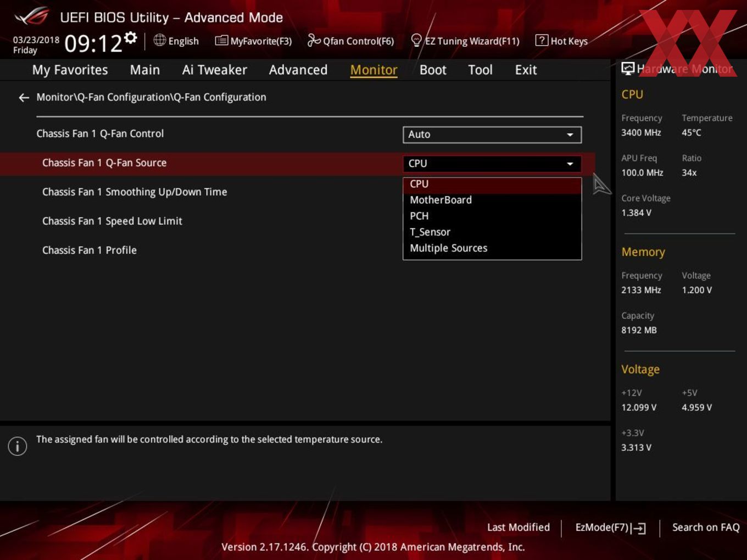The width and height of the screenshot is (747, 560).
Task: Switch to Boot tab
Action: click(x=433, y=70)
